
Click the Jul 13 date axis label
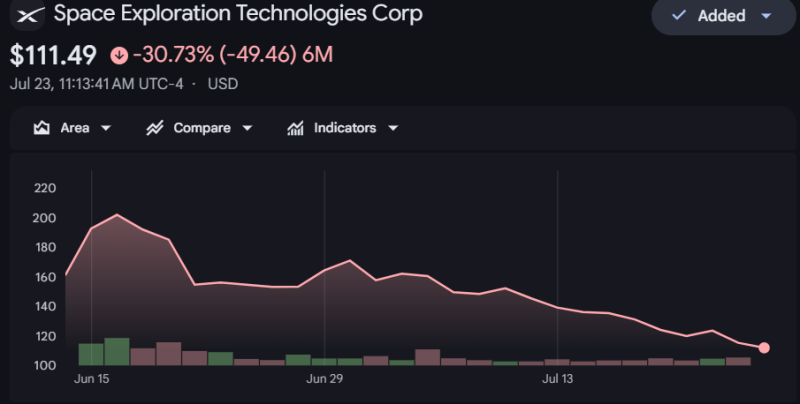[x=557, y=379]
